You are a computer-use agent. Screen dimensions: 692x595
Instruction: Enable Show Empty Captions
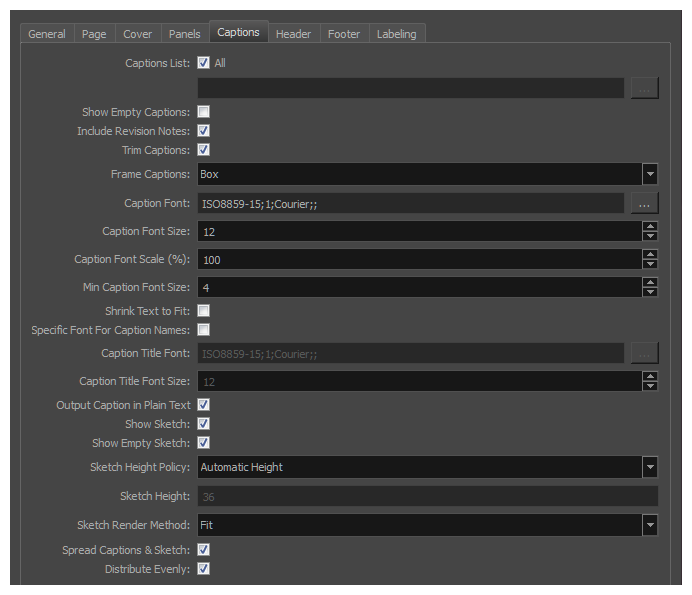pyautogui.click(x=203, y=112)
